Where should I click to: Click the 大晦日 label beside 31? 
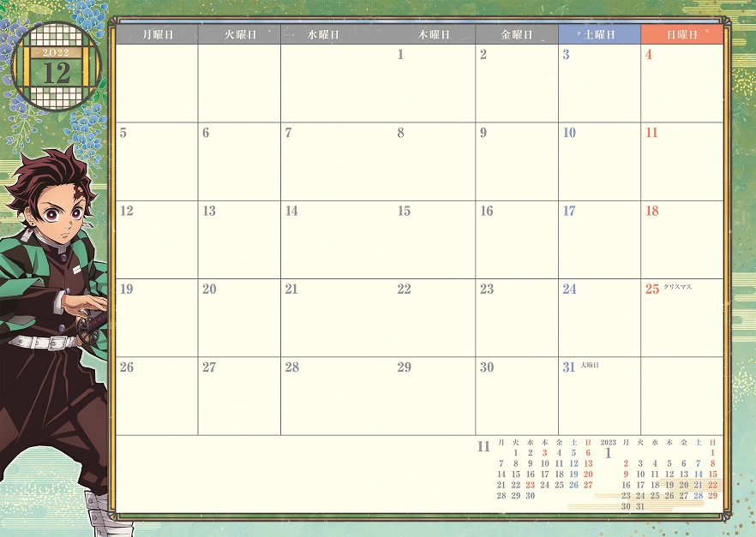pyautogui.click(x=590, y=365)
